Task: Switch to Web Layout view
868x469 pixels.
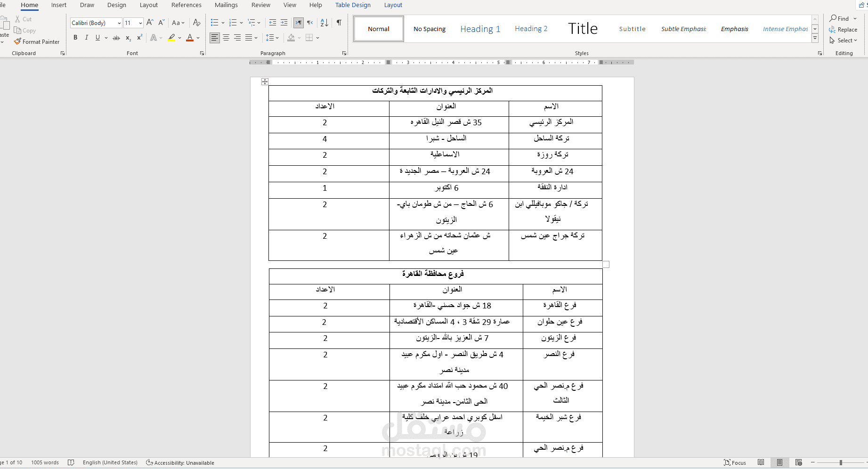Action: (x=798, y=462)
